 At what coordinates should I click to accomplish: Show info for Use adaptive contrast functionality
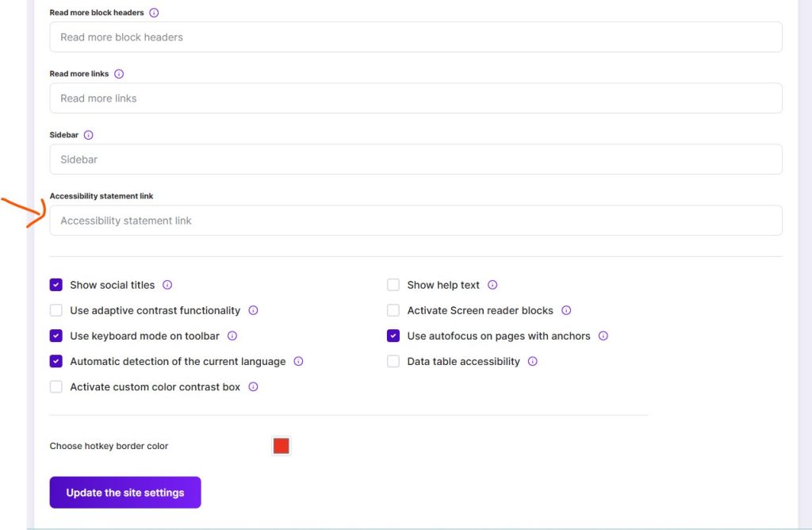[253, 310]
